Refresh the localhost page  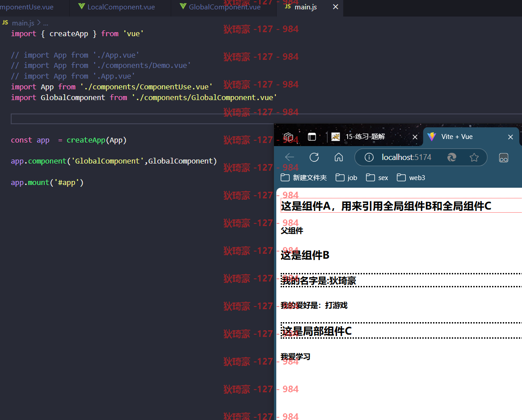314,157
